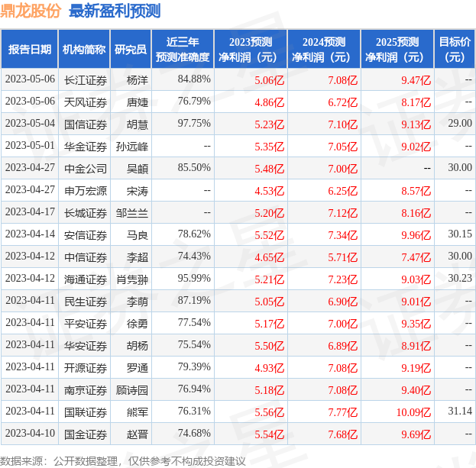Click the 机构简称 column header
This screenshot has height=468, width=476.
[x=84, y=49]
